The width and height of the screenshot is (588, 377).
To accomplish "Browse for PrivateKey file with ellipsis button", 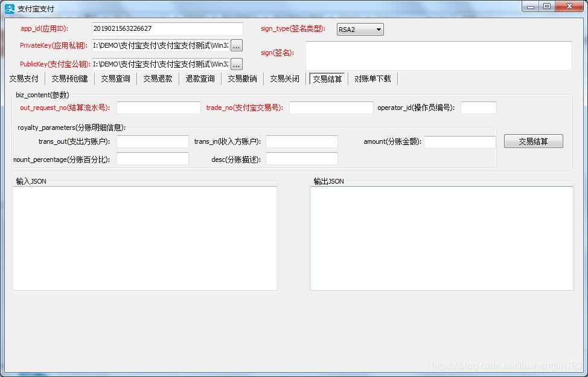I will [236, 45].
